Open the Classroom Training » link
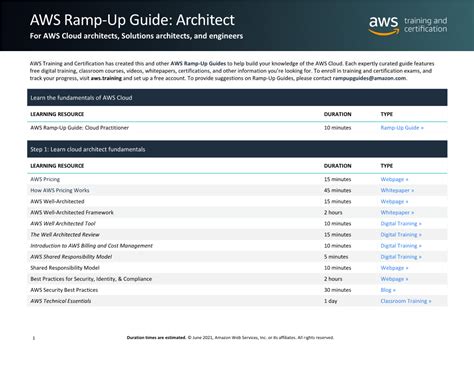The height and width of the screenshot is (366, 474). tap(406, 301)
